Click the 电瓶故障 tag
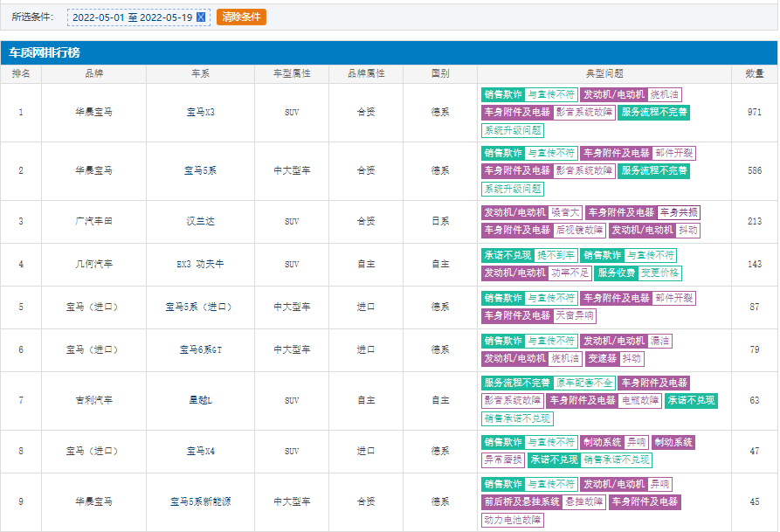This screenshot has width=780, height=532. coord(640,400)
